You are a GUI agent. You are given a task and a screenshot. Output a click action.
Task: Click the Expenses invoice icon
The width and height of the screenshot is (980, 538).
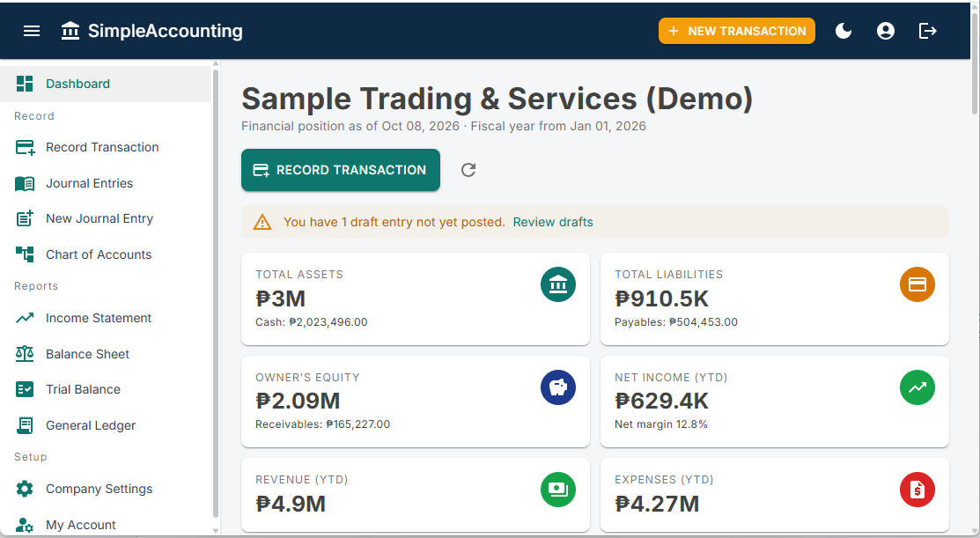[x=917, y=490]
